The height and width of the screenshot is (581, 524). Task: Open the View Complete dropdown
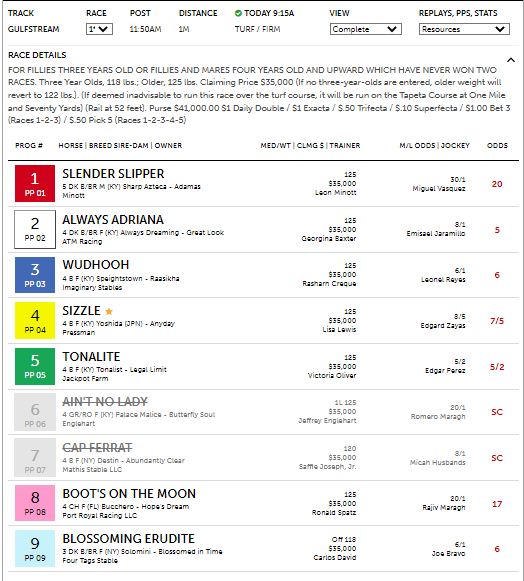coord(366,29)
